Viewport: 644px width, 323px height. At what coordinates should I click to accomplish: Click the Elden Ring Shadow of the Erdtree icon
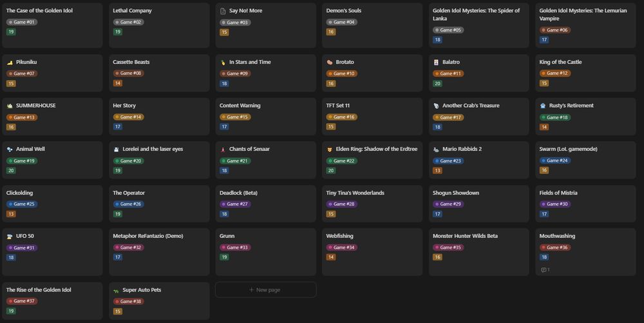[x=329, y=150]
